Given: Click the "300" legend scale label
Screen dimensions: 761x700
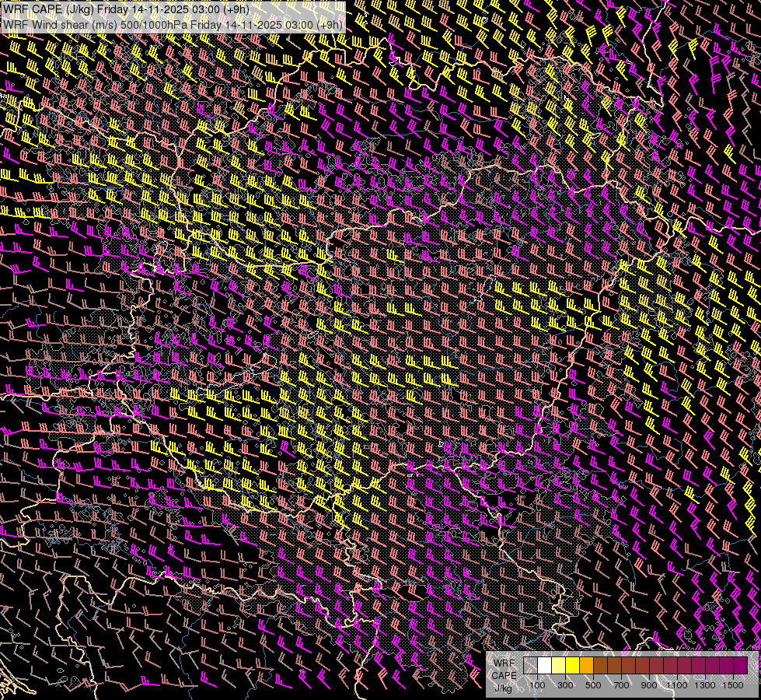Looking at the screenshot, I should [x=565, y=685].
